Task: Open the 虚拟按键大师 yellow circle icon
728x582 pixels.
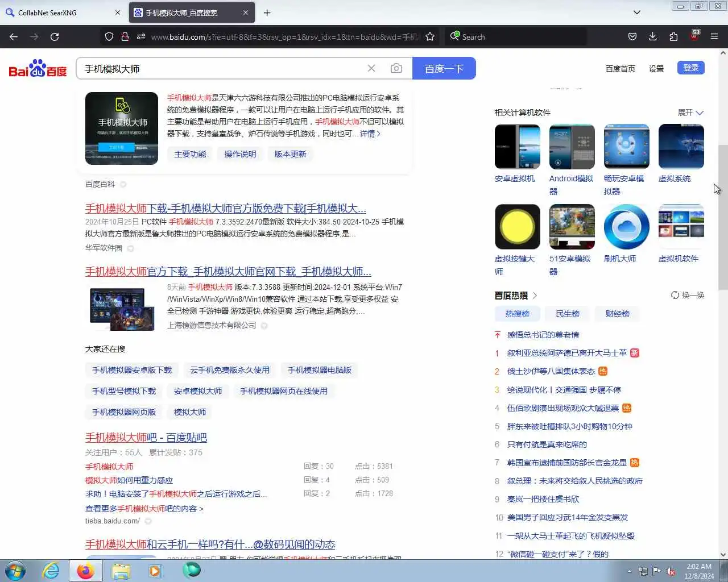Action: (x=518, y=227)
